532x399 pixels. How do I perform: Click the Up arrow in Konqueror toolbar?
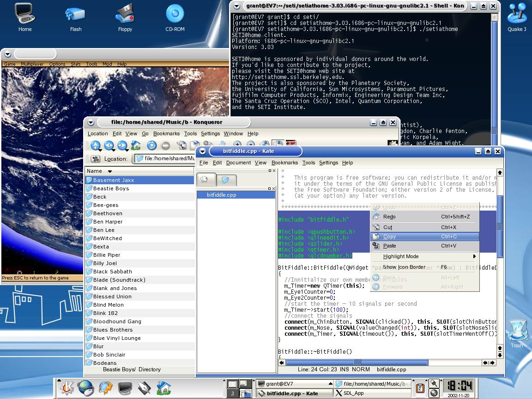coord(95,145)
